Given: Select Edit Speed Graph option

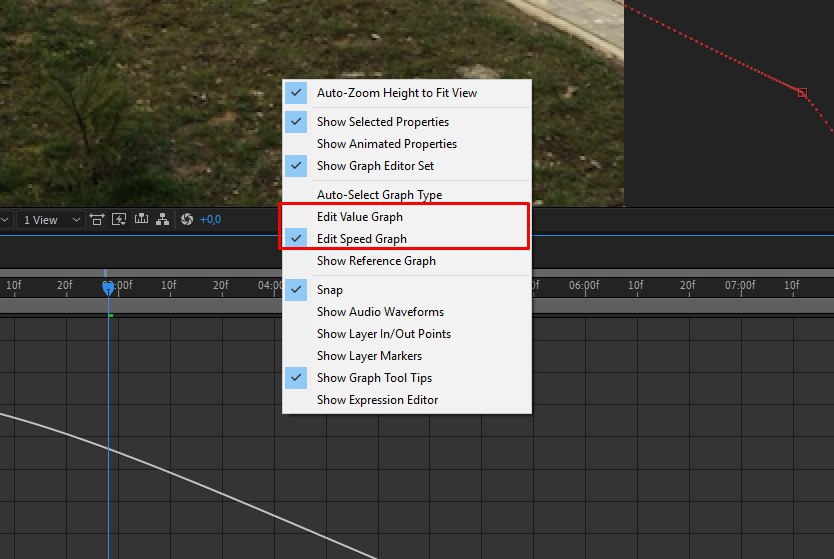Looking at the screenshot, I should pyautogui.click(x=406, y=239).
